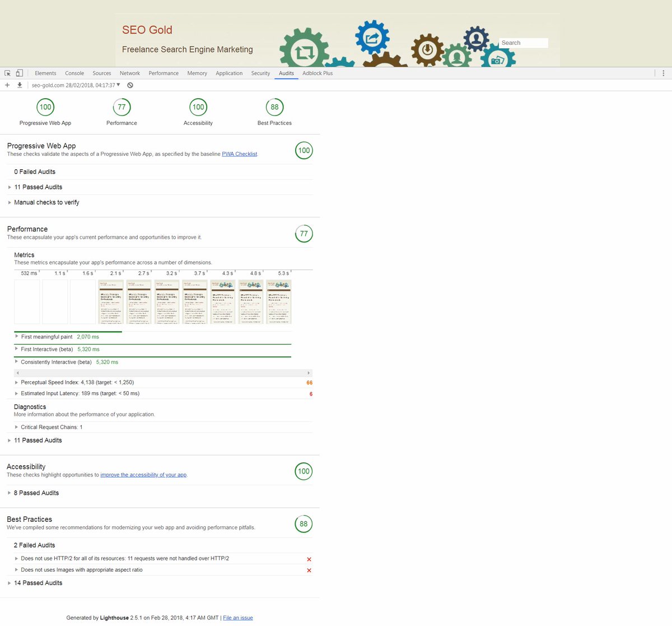672x626 pixels.
Task: Open the Sources tab
Action: coord(102,73)
